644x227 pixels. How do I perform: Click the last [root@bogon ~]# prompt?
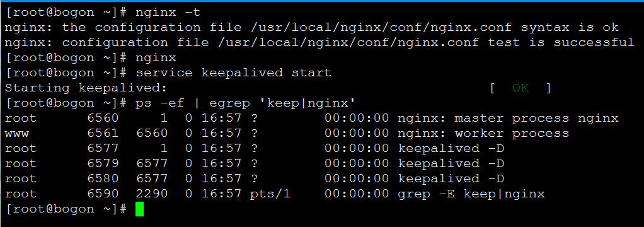tap(67, 209)
